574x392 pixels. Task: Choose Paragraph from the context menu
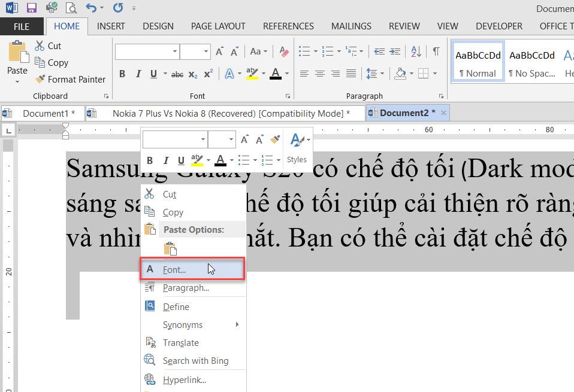pyautogui.click(x=186, y=287)
